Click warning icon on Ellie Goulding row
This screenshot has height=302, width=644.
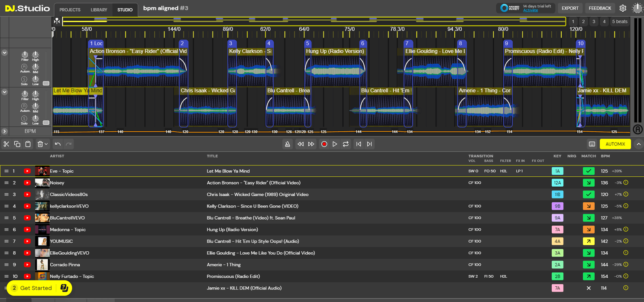pos(626,253)
